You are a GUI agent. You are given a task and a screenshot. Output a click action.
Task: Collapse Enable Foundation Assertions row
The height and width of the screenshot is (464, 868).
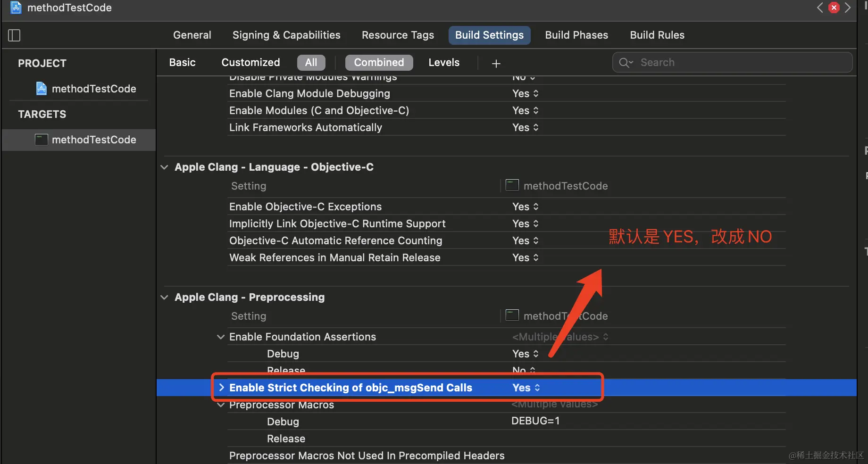(x=220, y=337)
